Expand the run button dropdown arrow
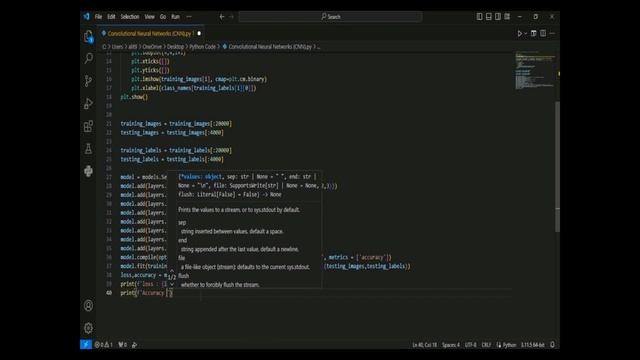This screenshot has width=640, height=360. (x=525, y=33)
